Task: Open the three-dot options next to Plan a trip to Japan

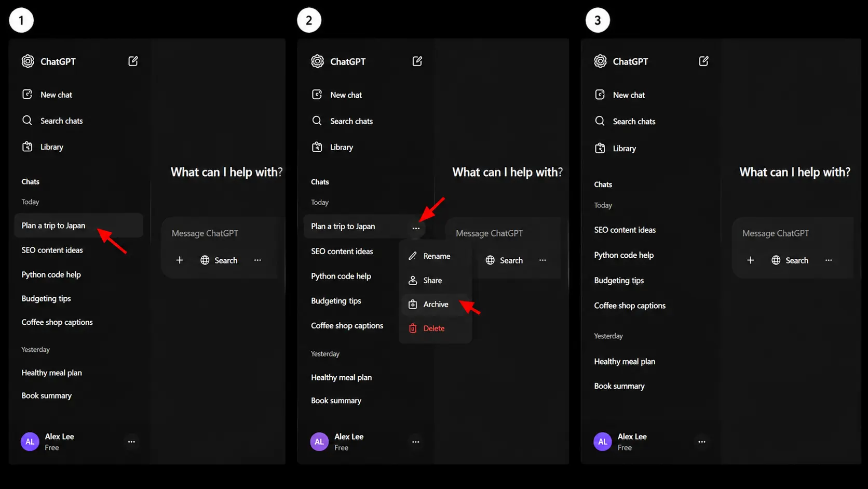Action: point(416,228)
